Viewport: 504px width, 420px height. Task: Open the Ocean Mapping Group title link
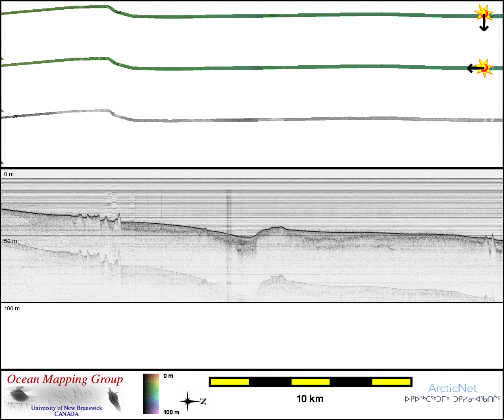[65, 380]
